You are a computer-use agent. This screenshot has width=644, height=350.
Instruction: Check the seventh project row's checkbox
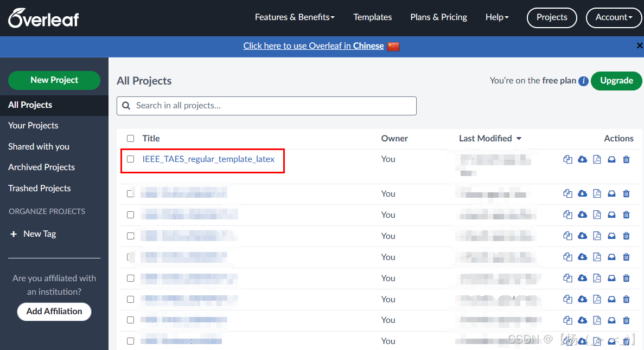click(131, 299)
